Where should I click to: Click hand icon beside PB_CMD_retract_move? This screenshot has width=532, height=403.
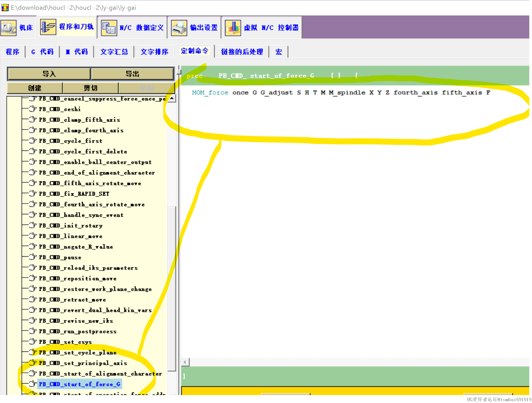(33, 299)
